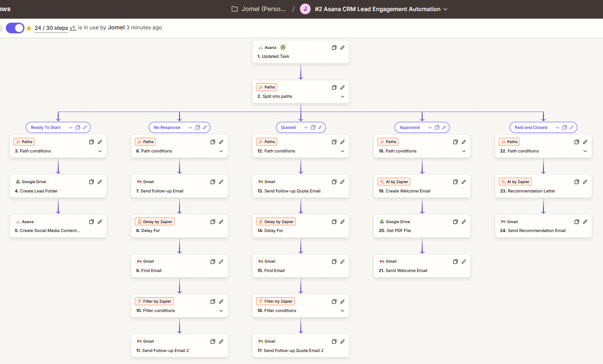Open the Approved path dropdown
The width and height of the screenshot is (603, 364).
pyautogui.click(x=429, y=128)
